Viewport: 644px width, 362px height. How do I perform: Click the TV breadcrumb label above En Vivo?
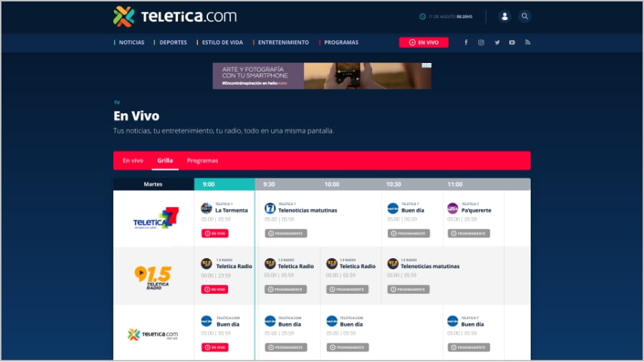pos(117,103)
